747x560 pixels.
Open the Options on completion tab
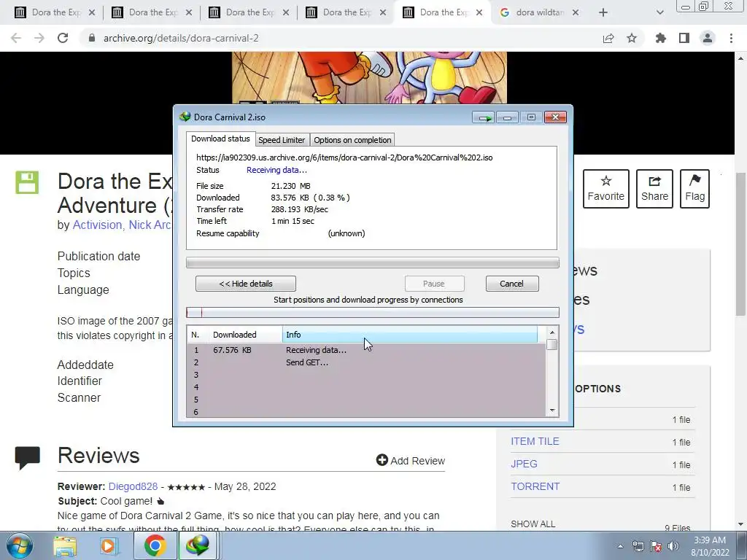352,140
